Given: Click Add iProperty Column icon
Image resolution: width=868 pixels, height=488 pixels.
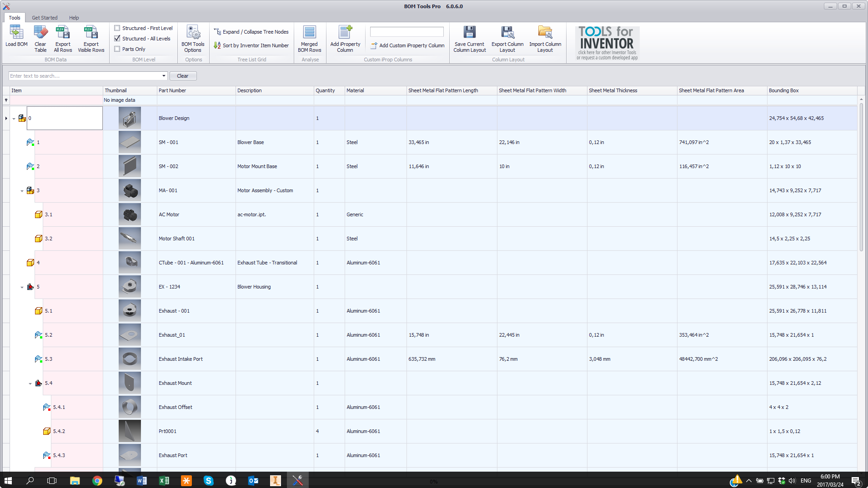Looking at the screenshot, I should [345, 32].
